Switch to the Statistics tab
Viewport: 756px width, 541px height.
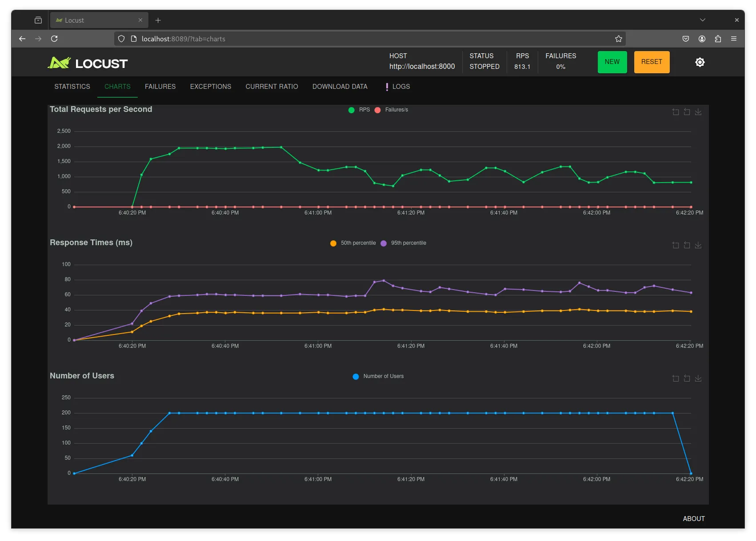point(72,87)
